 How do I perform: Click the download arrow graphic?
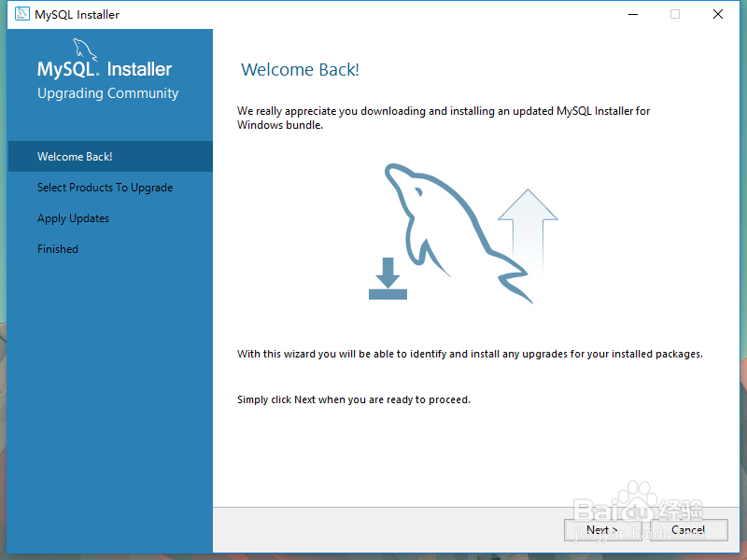pyautogui.click(x=388, y=278)
